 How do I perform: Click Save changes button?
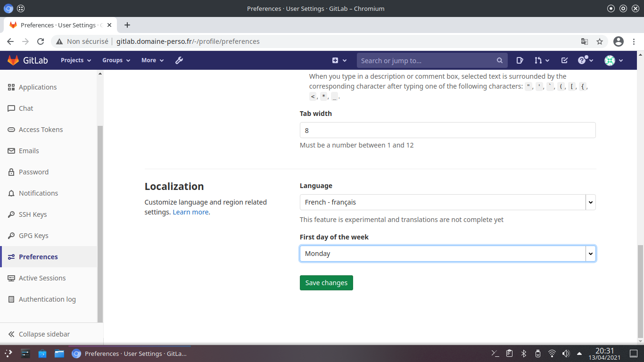tap(326, 283)
